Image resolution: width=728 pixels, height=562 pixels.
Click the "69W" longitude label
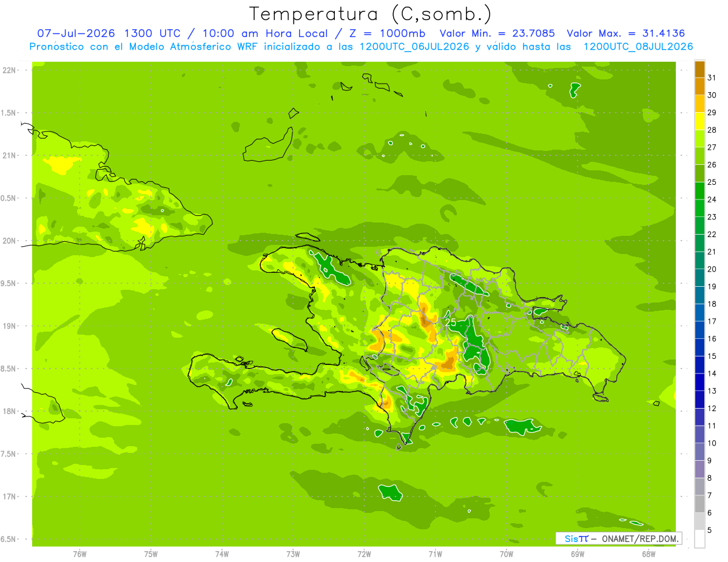(578, 554)
